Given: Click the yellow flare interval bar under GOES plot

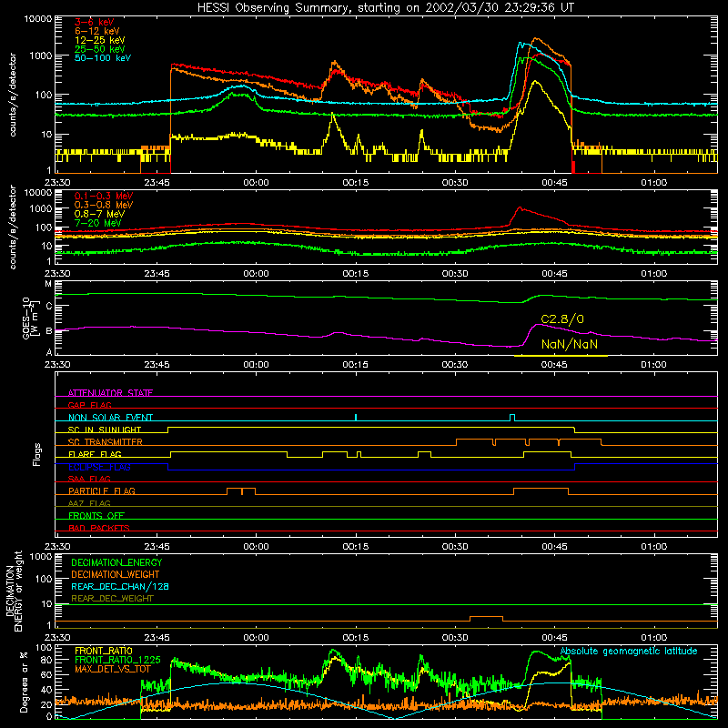Looking at the screenshot, I should [x=561, y=356].
